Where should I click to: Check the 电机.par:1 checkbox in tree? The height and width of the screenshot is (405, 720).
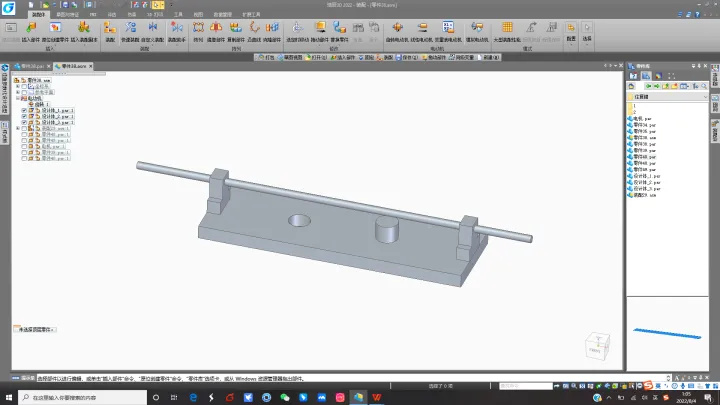point(24,146)
